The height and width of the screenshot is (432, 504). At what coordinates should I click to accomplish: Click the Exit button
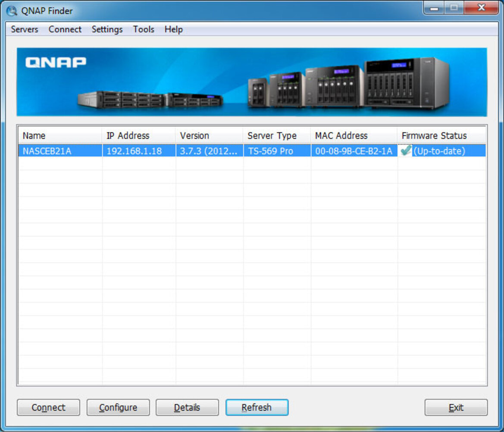(456, 407)
